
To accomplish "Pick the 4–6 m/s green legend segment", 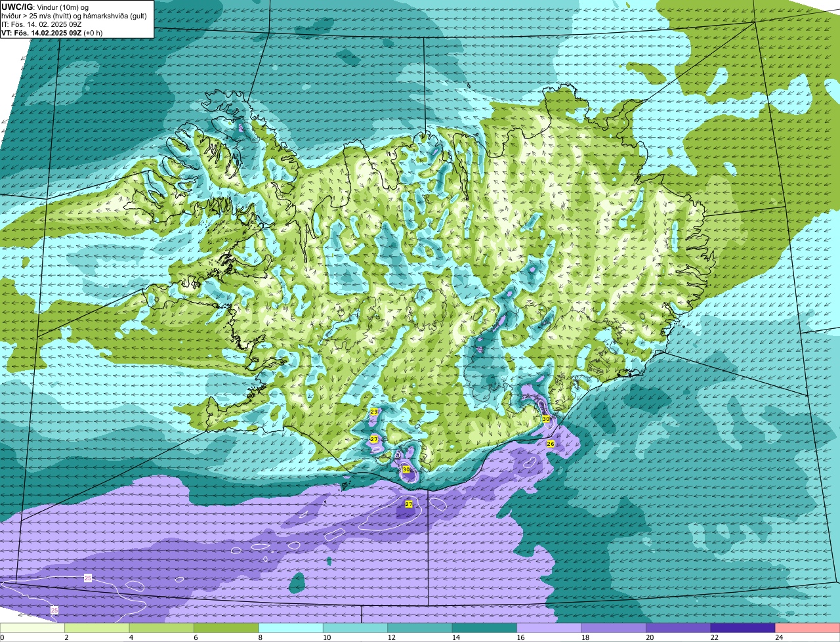I will point(161,628).
